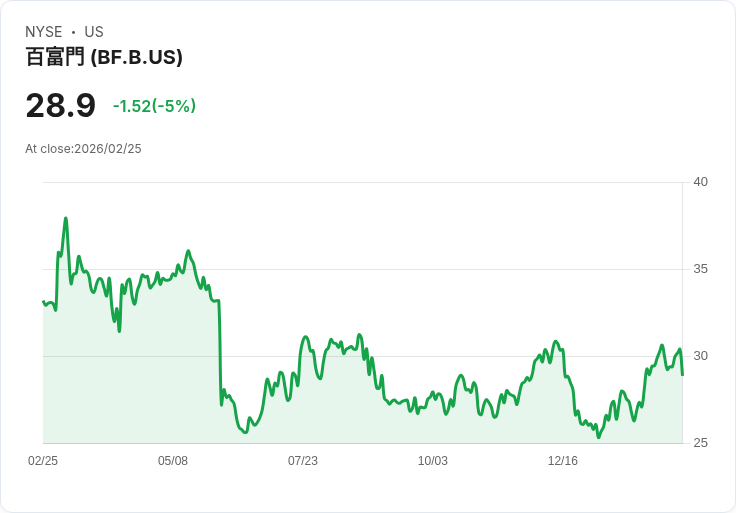Click the 40 price axis label

coord(700,182)
